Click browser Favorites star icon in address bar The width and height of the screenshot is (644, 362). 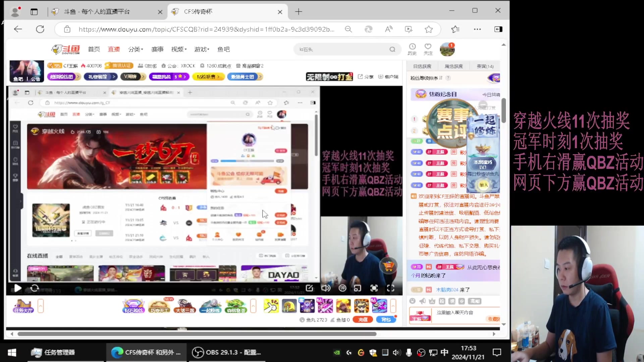pyautogui.click(x=429, y=29)
